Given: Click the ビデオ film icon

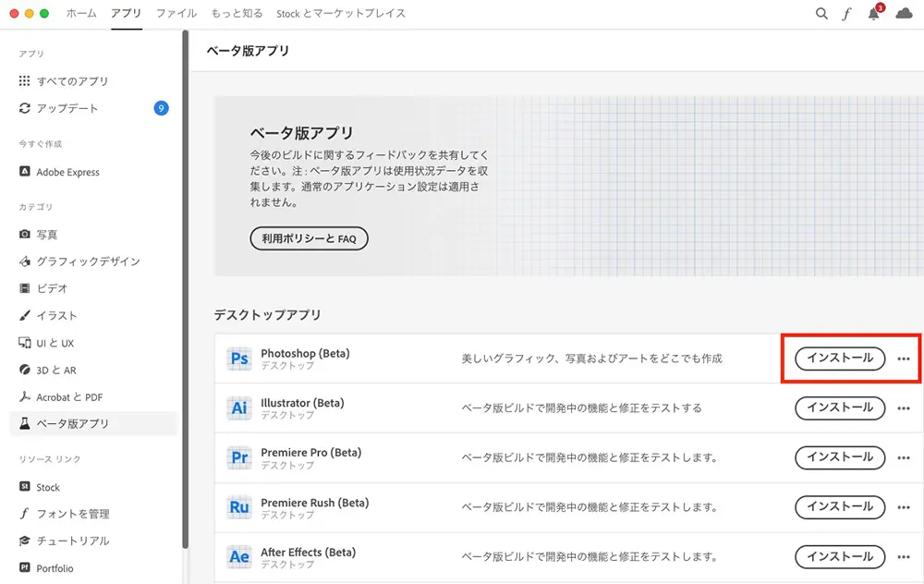Looking at the screenshot, I should [24, 288].
